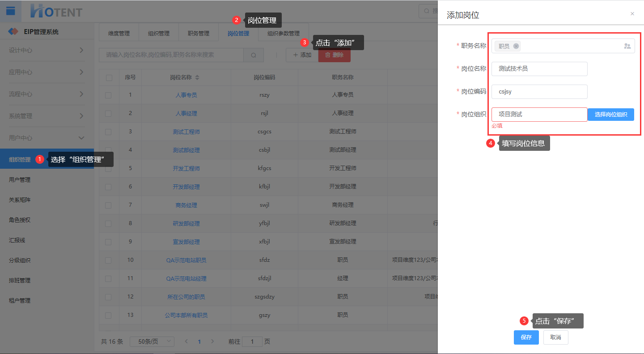Select 组织管理 in the left sidebar
Viewport: 644px width, 354px height.
47,159
